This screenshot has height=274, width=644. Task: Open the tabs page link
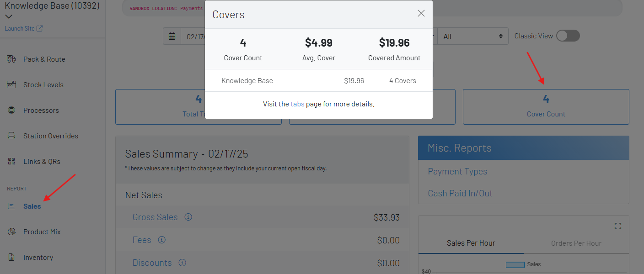point(297,104)
